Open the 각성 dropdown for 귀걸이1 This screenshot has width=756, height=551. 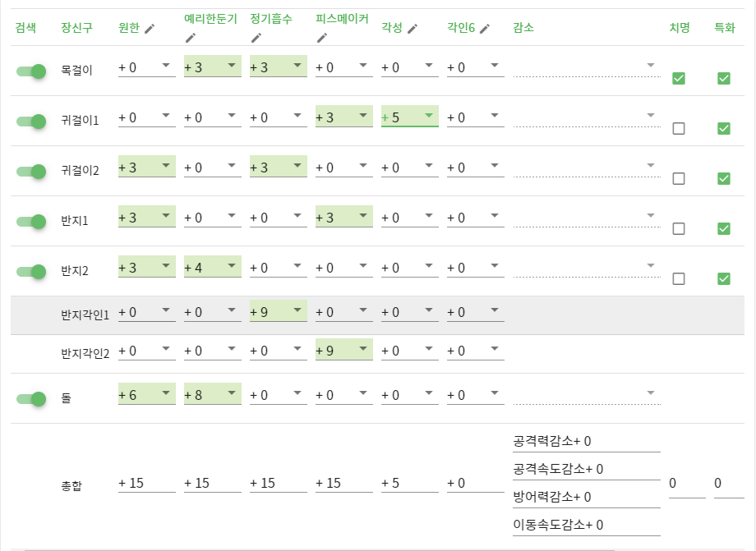410,117
